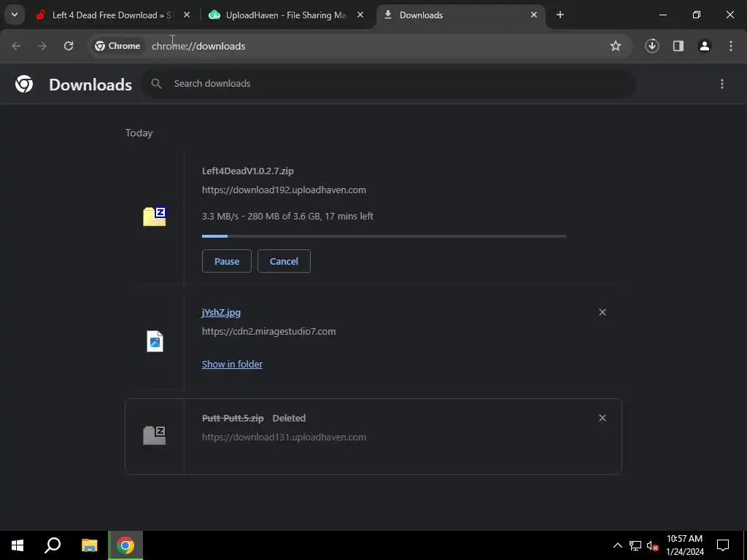Open the tab search dropdown arrow
Image resolution: width=747 pixels, height=560 pixels.
(15, 15)
